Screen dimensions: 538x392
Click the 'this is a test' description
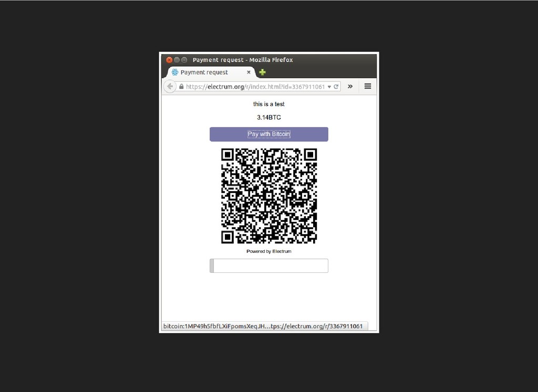coord(269,104)
